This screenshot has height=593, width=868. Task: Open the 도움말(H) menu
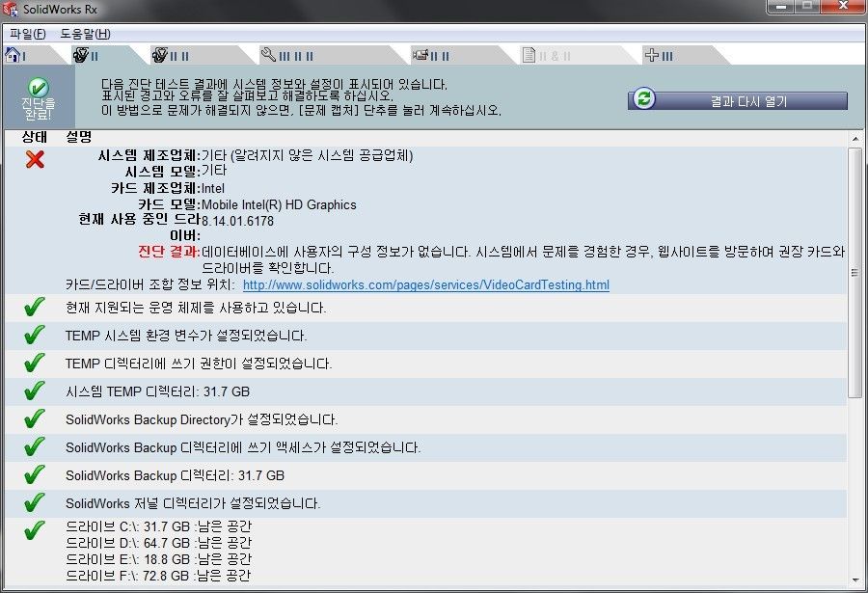(x=85, y=34)
